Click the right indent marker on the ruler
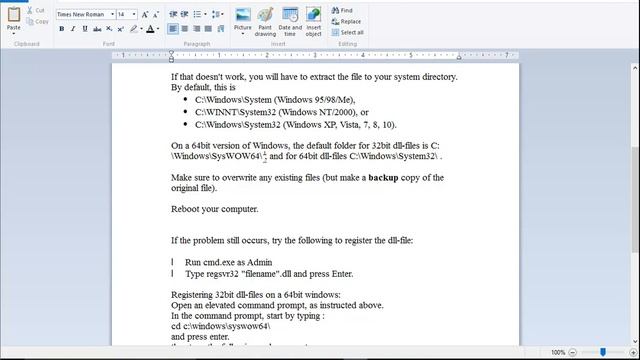 pyautogui.click(x=459, y=58)
